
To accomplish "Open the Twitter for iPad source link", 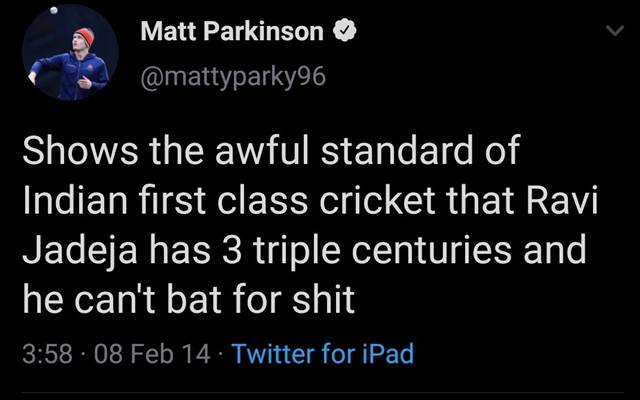I will tap(323, 353).
